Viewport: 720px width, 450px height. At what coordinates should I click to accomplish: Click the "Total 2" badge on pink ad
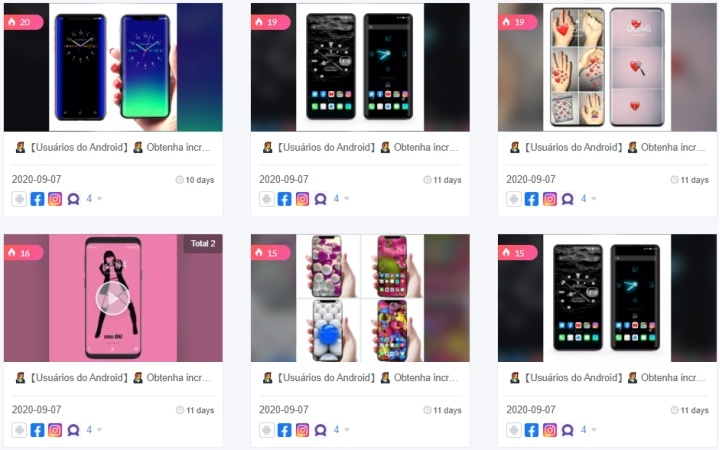(203, 243)
